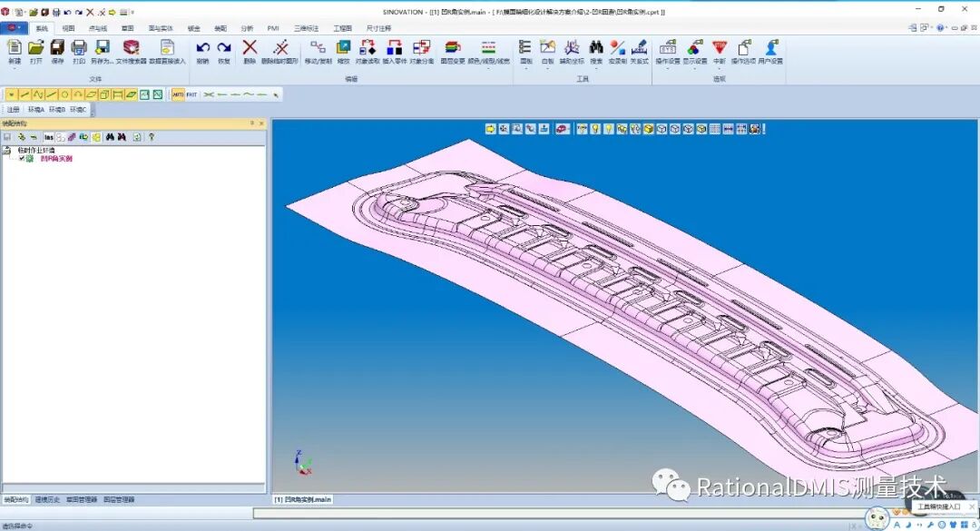
Task: Pin the assembly structure panel
Action: click(252, 123)
